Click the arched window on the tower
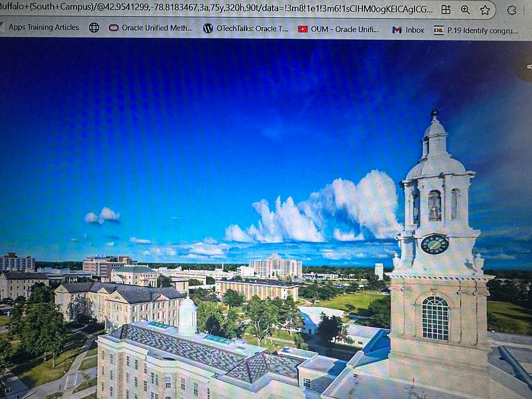 point(436,318)
